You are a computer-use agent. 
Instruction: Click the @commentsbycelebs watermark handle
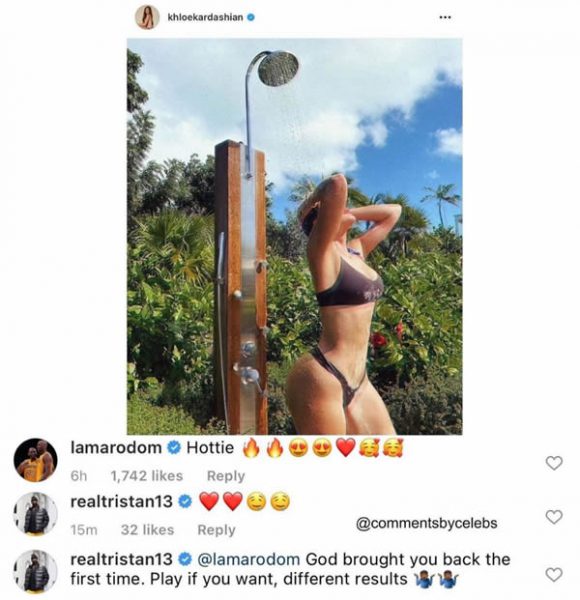pos(427,523)
